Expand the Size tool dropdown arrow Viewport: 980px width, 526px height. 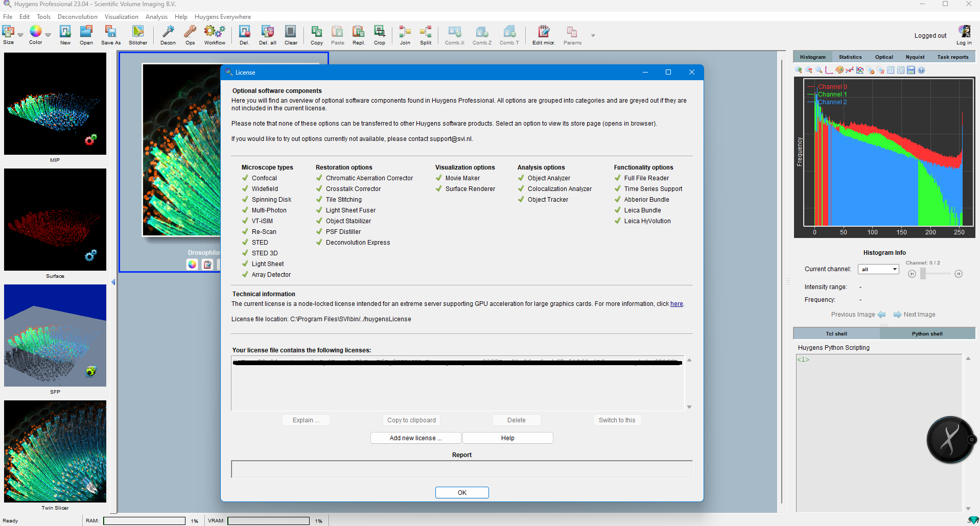[x=20, y=35]
